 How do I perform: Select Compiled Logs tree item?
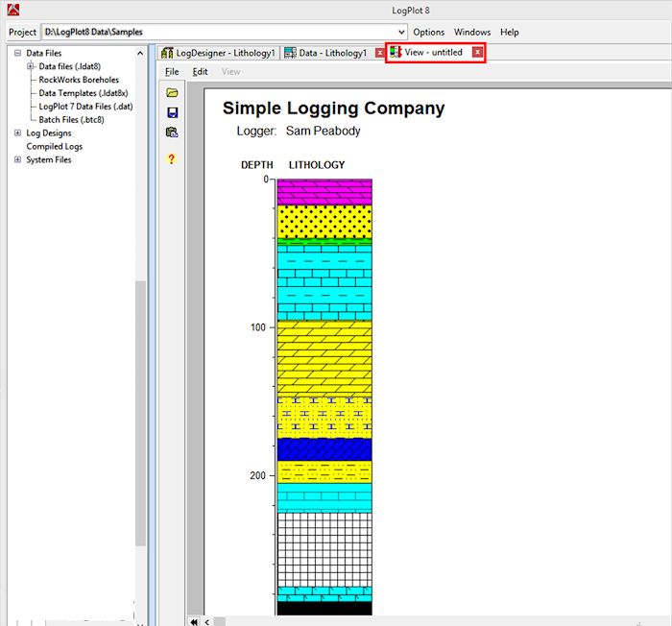55,146
